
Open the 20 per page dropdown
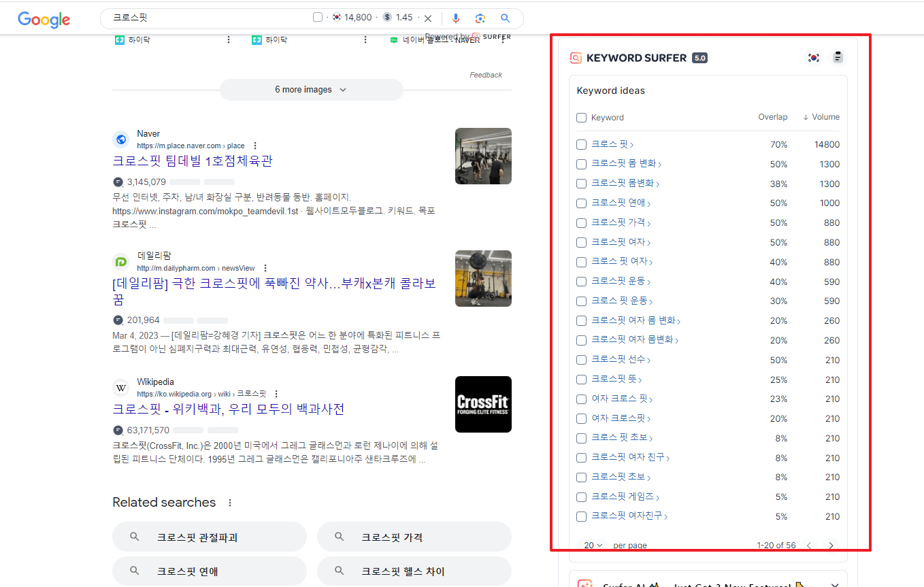591,545
